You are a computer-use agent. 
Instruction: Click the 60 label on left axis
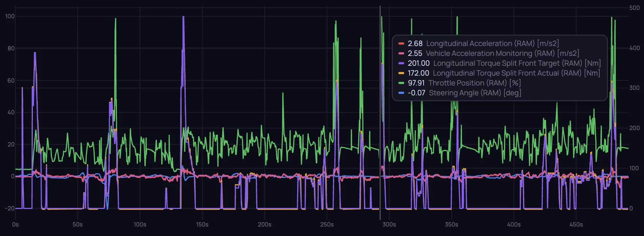[x=11, y=80]
